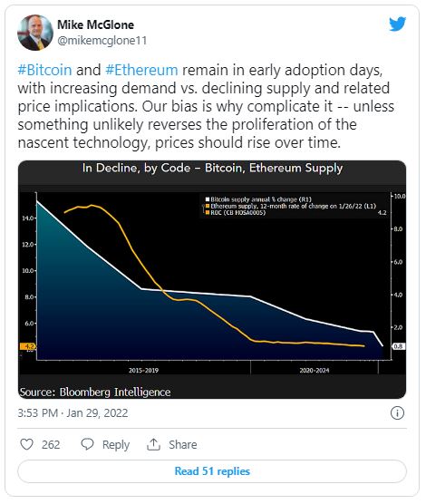This screenshot has height=504, width=426.
Task: Click the orange 4.2 value marker on left axis
Action: (x=28, y=346)
